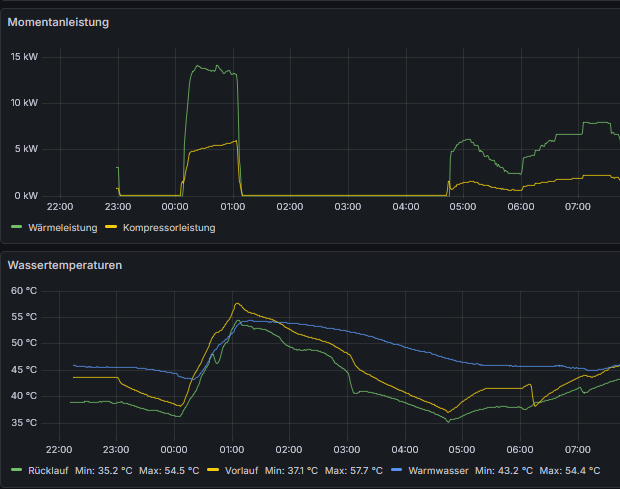Open the Momentanleistung panel title menu
Image resolution: width=620 pixels, height=489 pixels.
[58, 22]
